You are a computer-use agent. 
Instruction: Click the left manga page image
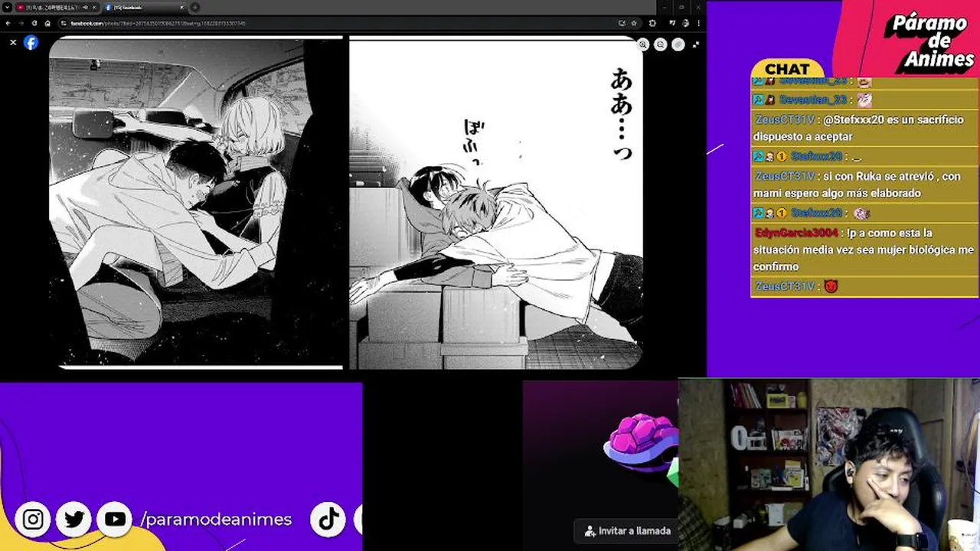[196, 202]
